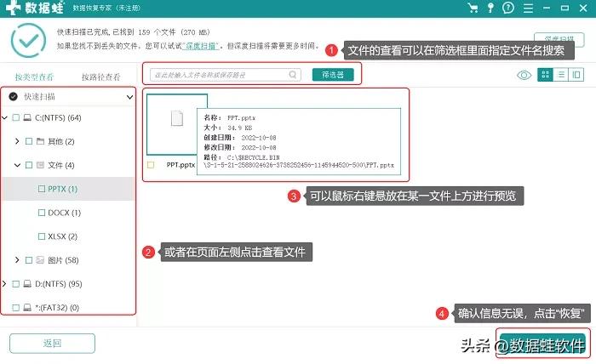Switch to list view
The image size is (596, 364).
(560, 75)
